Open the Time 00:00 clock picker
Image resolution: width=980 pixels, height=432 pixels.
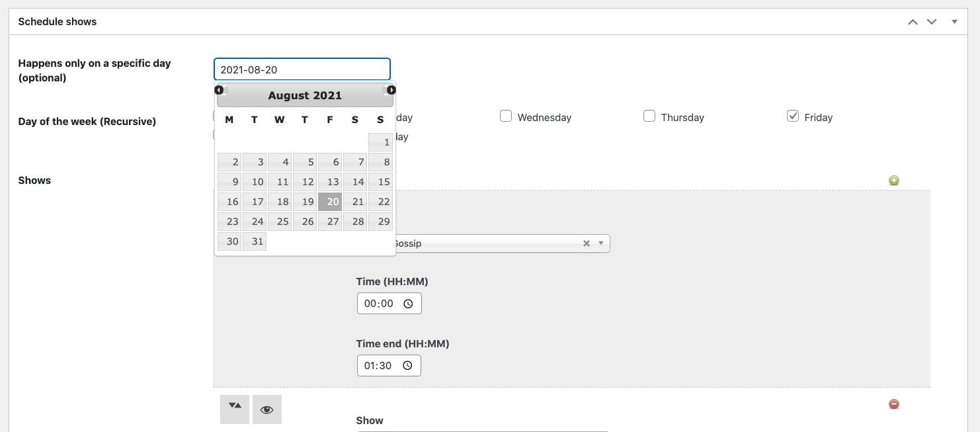[x=408, y=304]
